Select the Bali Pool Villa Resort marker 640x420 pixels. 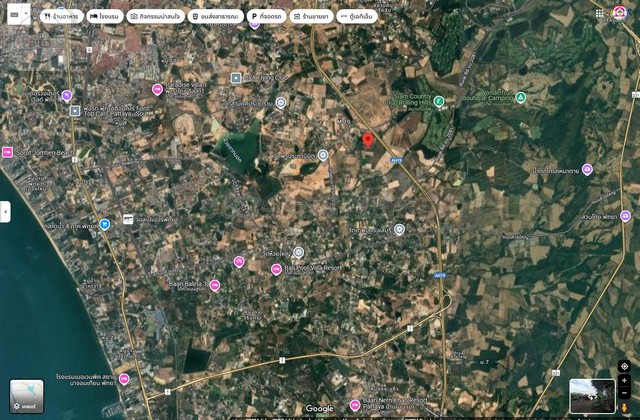tap(276, 269)
